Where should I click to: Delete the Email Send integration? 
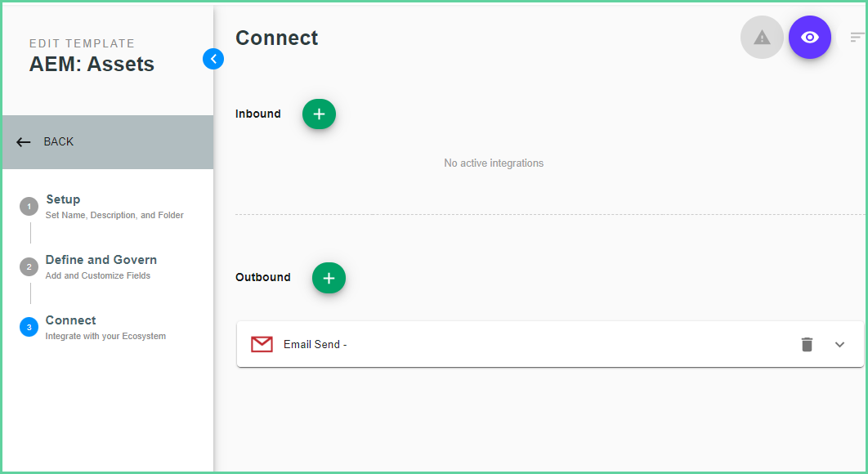click(807, 344)
